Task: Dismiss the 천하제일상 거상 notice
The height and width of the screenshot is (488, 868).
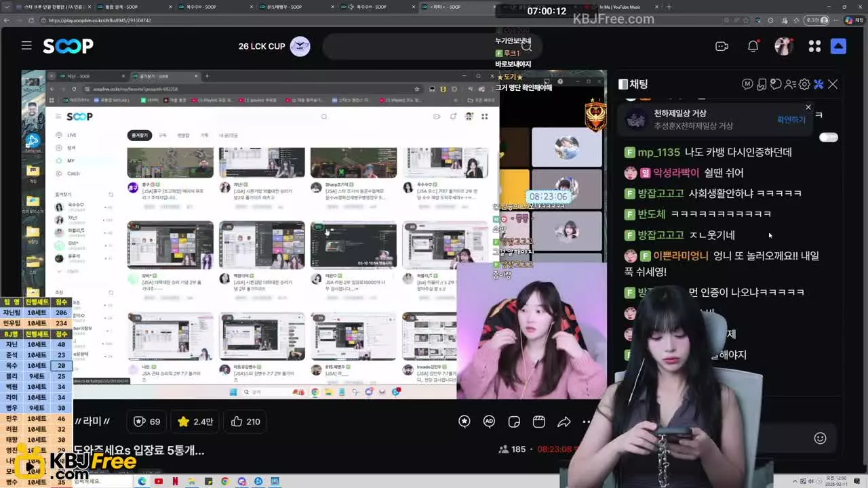Action: coord(808,107)
